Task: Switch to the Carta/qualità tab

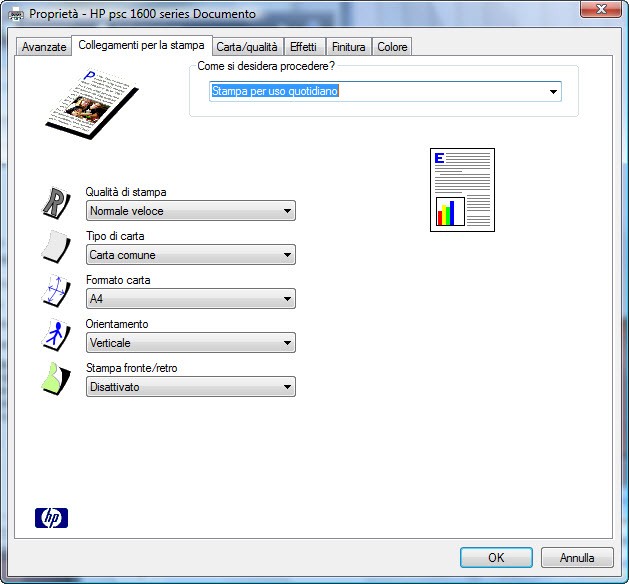Action: [247, 47]
